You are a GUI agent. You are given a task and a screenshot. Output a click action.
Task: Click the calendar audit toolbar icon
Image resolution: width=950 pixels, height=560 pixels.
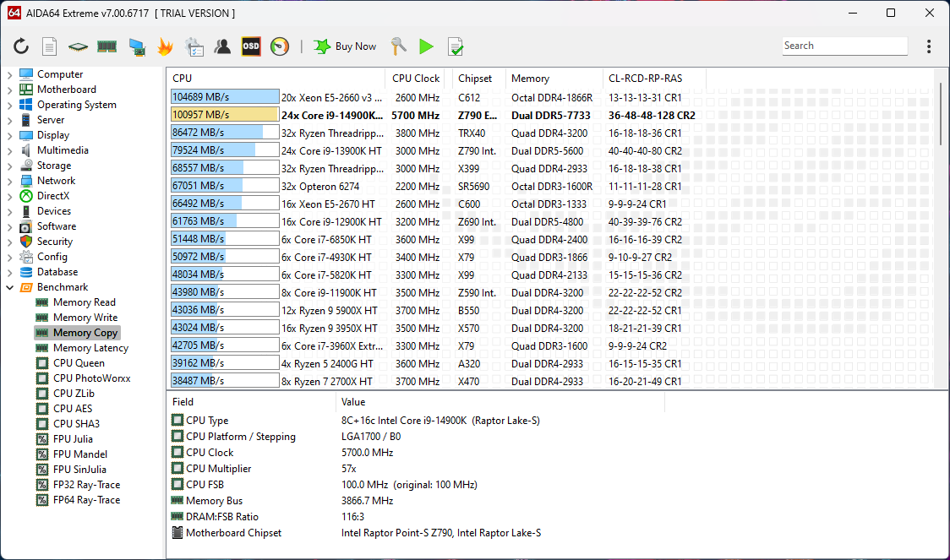click(194, 46)
